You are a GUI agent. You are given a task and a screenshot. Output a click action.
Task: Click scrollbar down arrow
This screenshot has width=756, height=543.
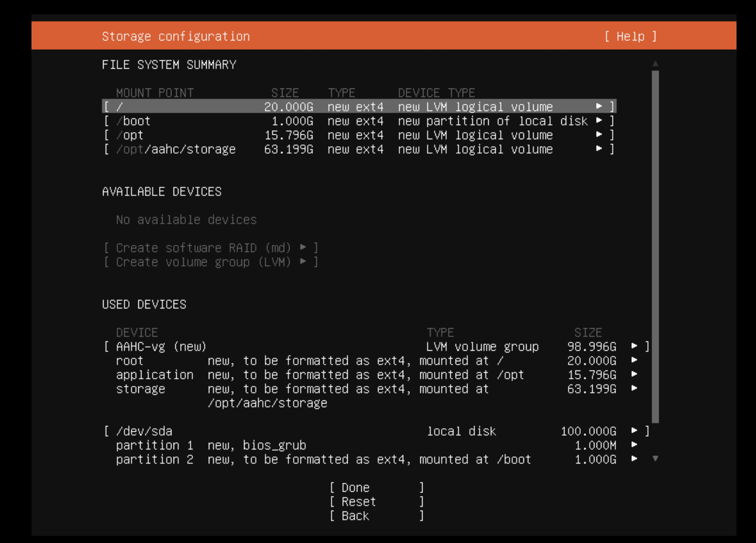coord(655,459)
